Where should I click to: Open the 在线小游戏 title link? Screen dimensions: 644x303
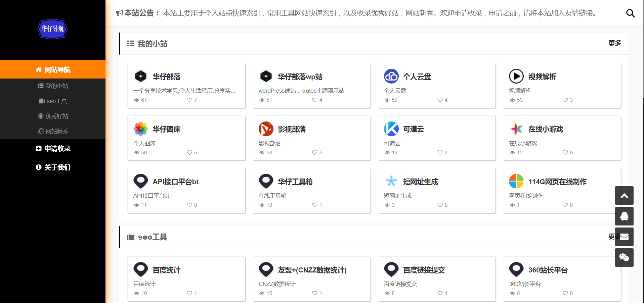pos(546,129)
